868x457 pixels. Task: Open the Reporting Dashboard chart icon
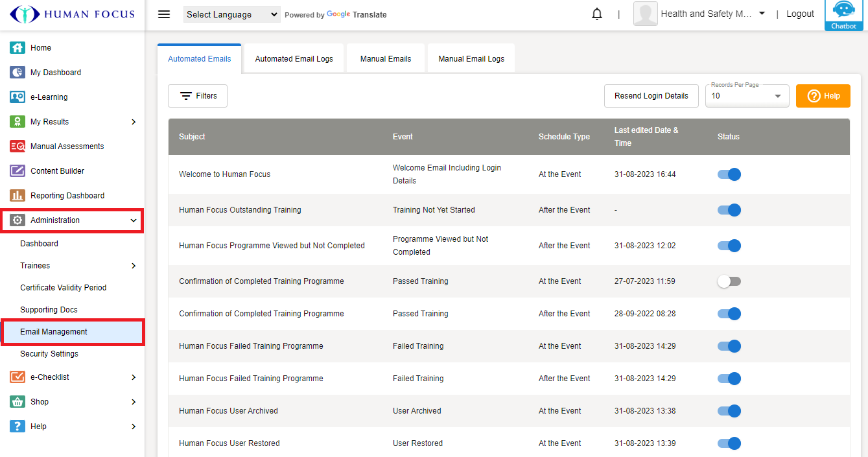[x=18, y=196]
